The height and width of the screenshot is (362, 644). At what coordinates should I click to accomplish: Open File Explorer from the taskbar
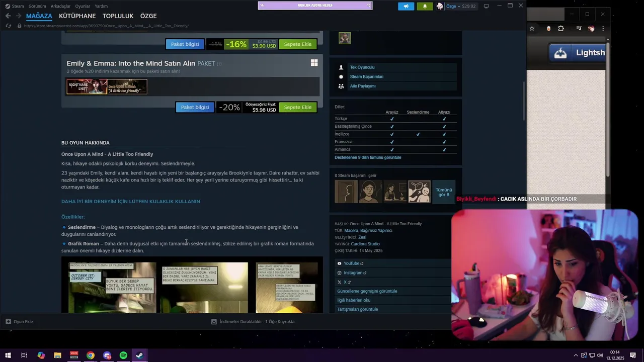57,355
